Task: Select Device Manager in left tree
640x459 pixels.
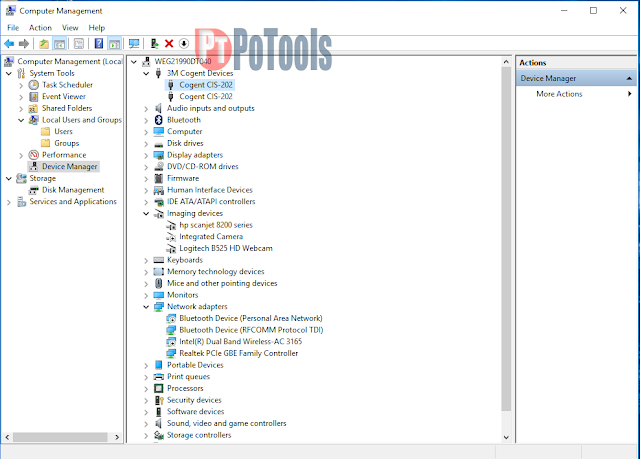Action: click(69, 166)
